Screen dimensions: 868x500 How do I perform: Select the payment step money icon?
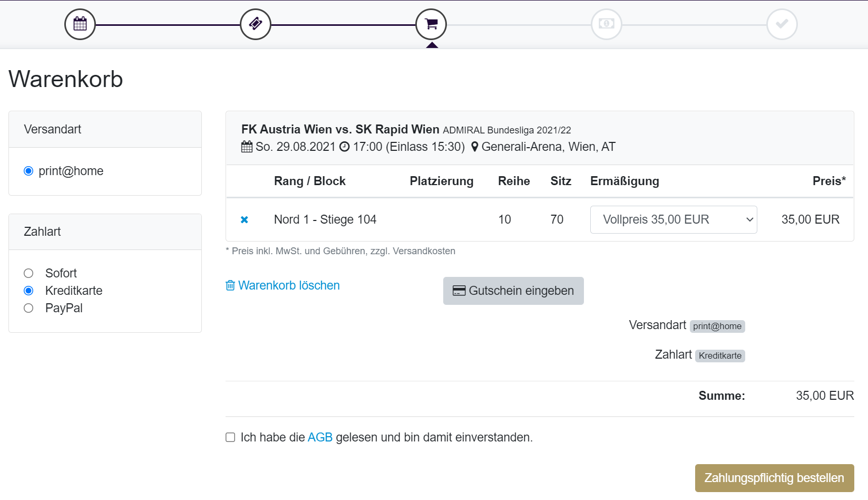pyautogui.click(x=607, y=24)
